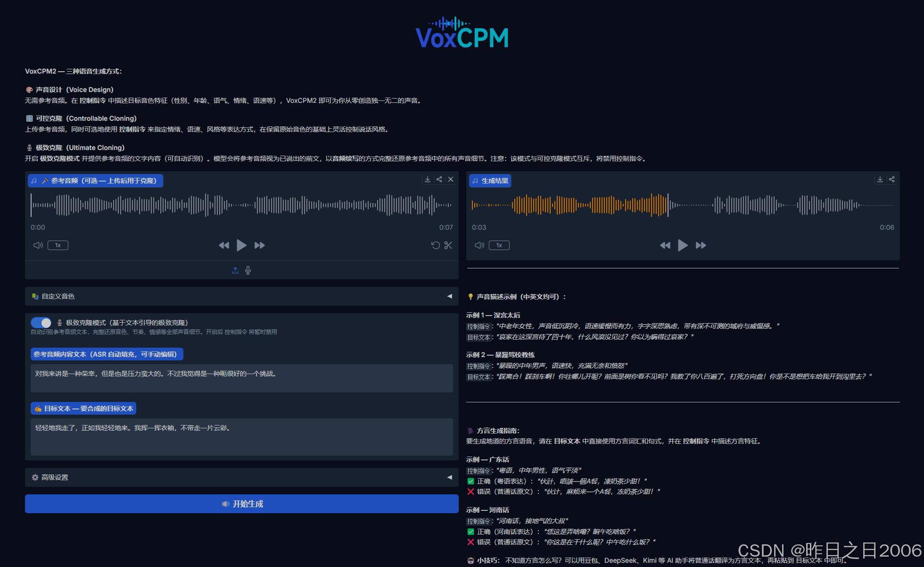924x567 pixels.
Task: Change the reference audio 1x playback speed
Action: click(x=58, y=245)
